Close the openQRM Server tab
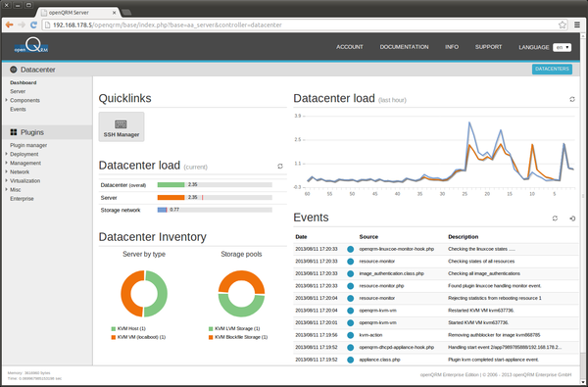Screen dimensions: 588x387 [115, 13]
